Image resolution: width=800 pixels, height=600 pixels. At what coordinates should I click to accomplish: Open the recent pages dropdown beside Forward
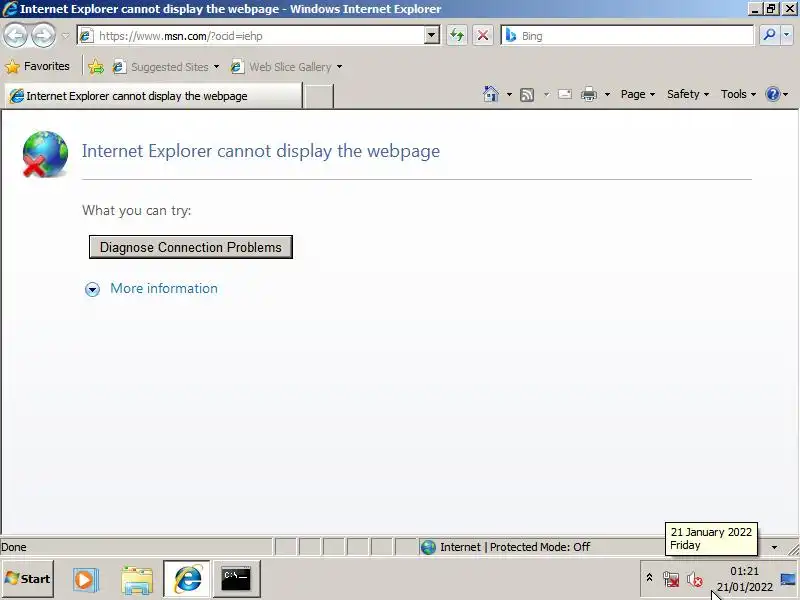click(65, 36)
